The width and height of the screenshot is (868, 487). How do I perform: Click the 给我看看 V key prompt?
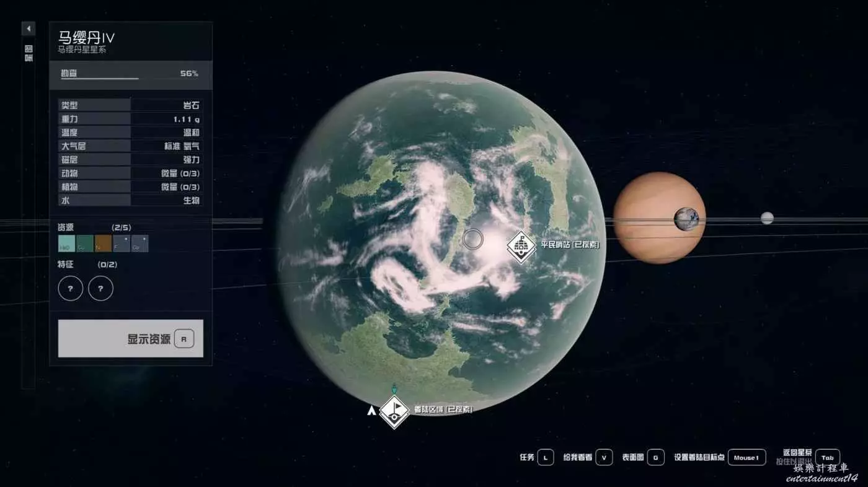pos(603,458)
